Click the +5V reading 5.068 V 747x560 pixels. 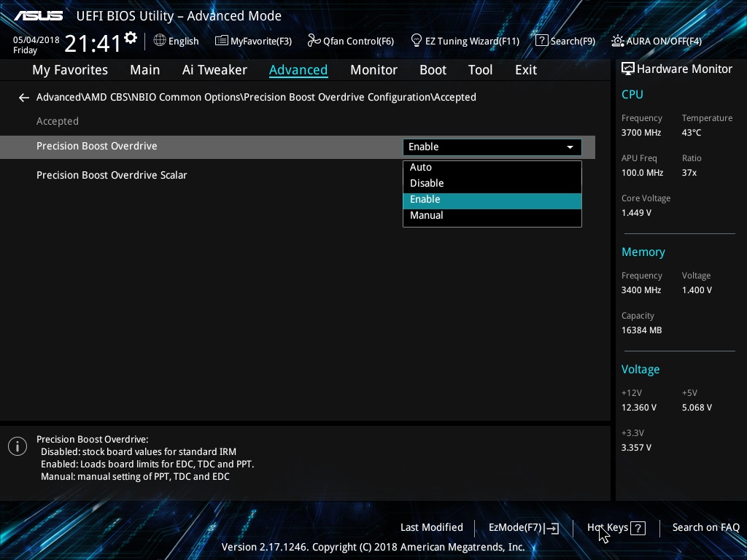697,408
